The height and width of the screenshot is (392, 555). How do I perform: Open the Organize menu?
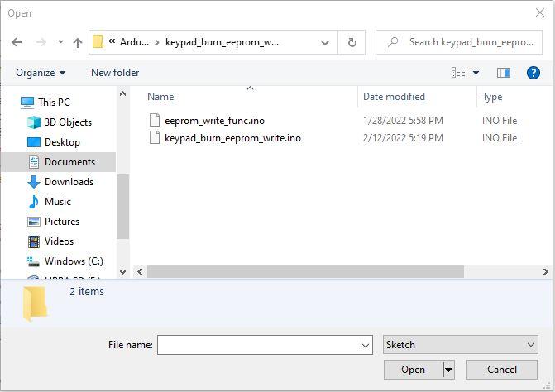(x=40, y=73)
